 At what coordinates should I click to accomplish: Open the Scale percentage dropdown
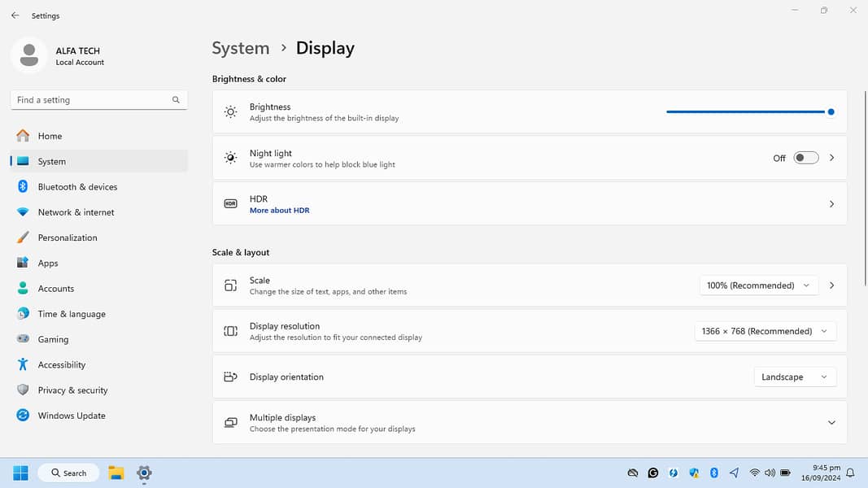(x=758, y=285)
